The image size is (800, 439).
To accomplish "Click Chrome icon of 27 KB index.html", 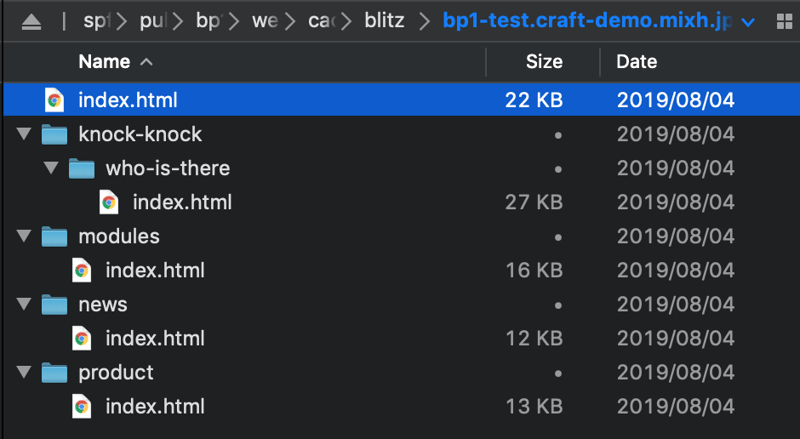I will click(x=109, y=202).
